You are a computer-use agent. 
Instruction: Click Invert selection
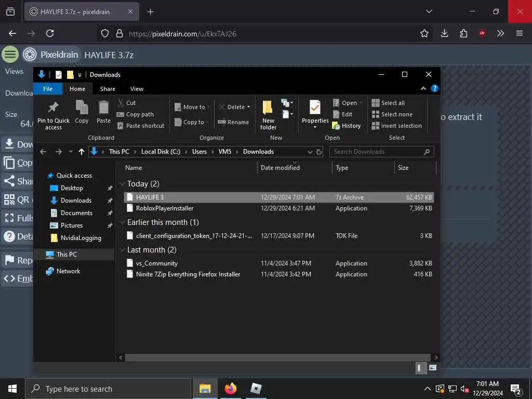tap(397, 126)
